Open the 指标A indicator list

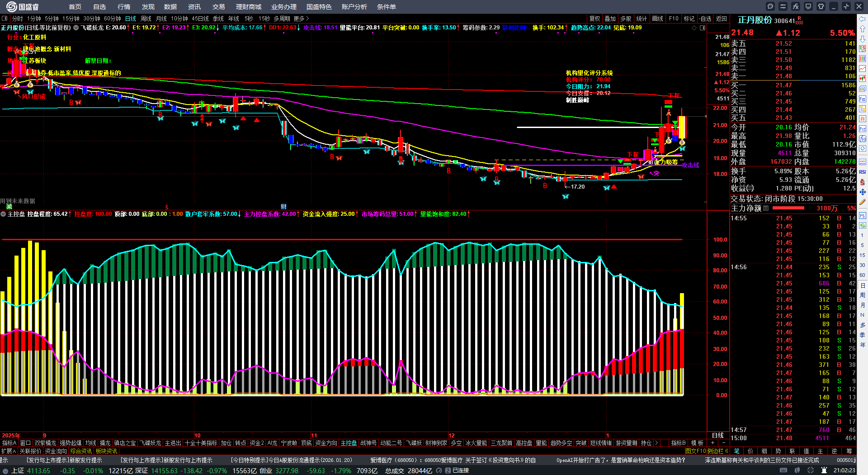9,443
